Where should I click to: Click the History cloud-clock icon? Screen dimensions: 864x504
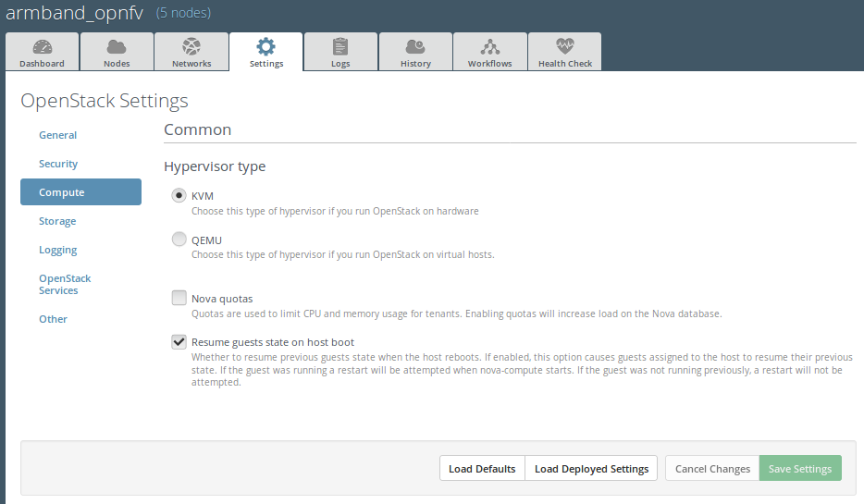[x=415, y=46]
